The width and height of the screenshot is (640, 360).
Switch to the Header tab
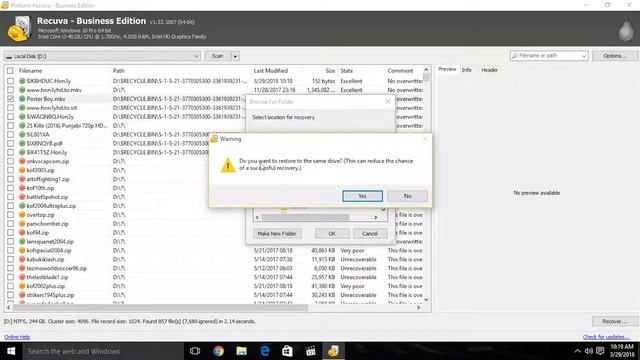[489, 70]
